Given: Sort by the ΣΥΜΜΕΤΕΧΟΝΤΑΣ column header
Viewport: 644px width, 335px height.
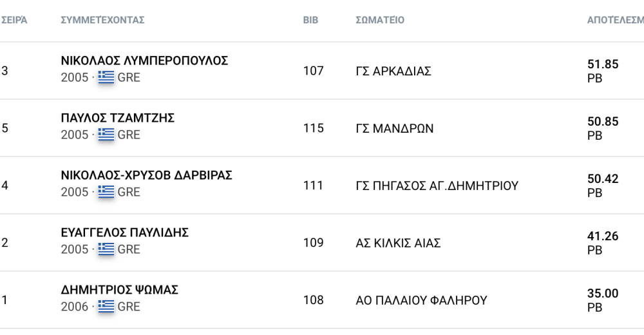Looking at the screenshot, I should 102,20.
